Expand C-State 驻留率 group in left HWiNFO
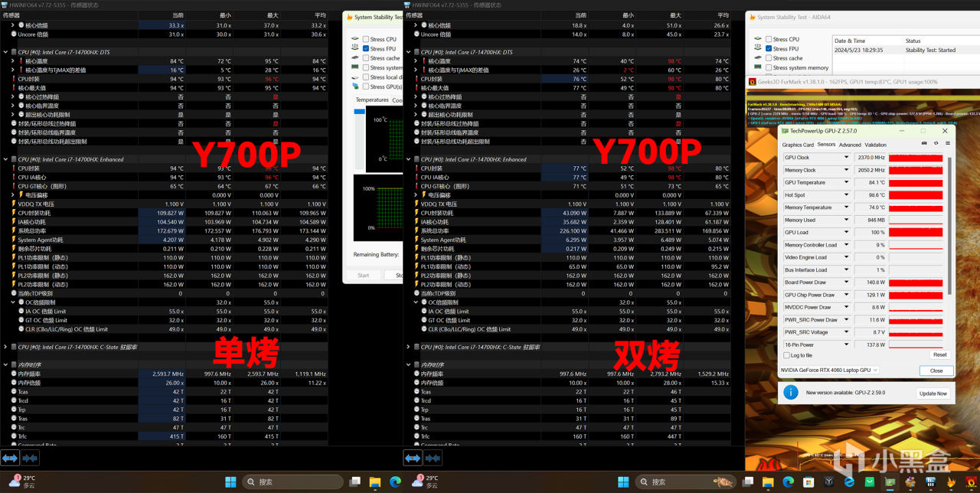The height and width of the screenshot is (493, 980). tap(6, 347)
